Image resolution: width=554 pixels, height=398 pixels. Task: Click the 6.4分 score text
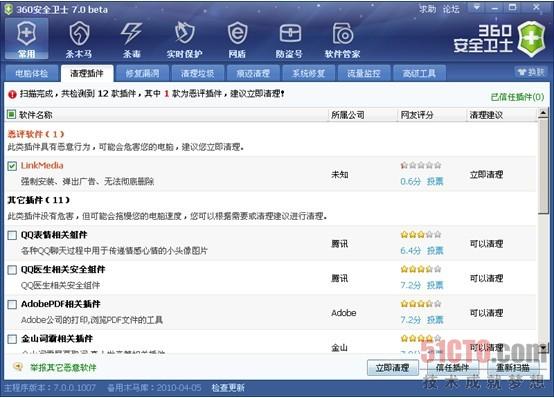411,251
